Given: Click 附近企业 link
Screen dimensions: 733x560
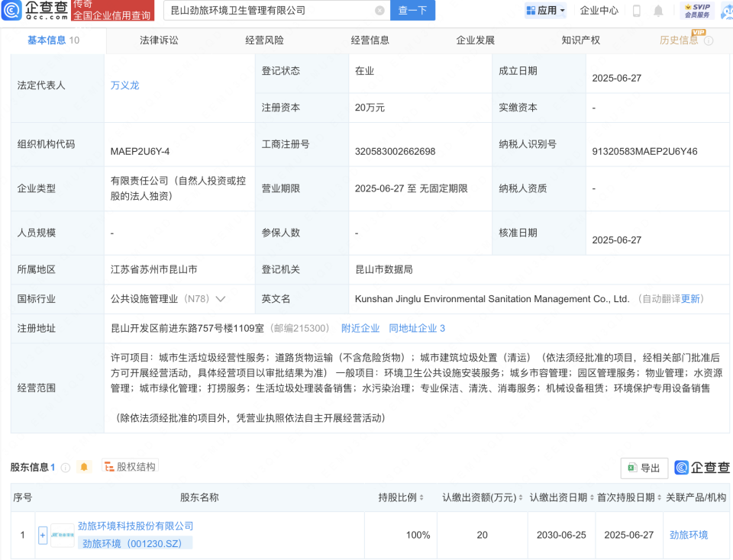Looking at the screenshot, I should click(x=360, y=328).
